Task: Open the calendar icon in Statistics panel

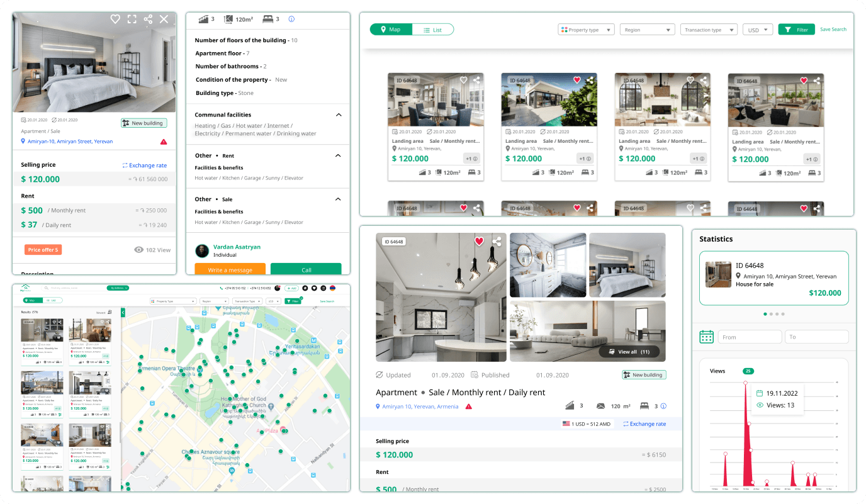Action: [x=706, y=337]
